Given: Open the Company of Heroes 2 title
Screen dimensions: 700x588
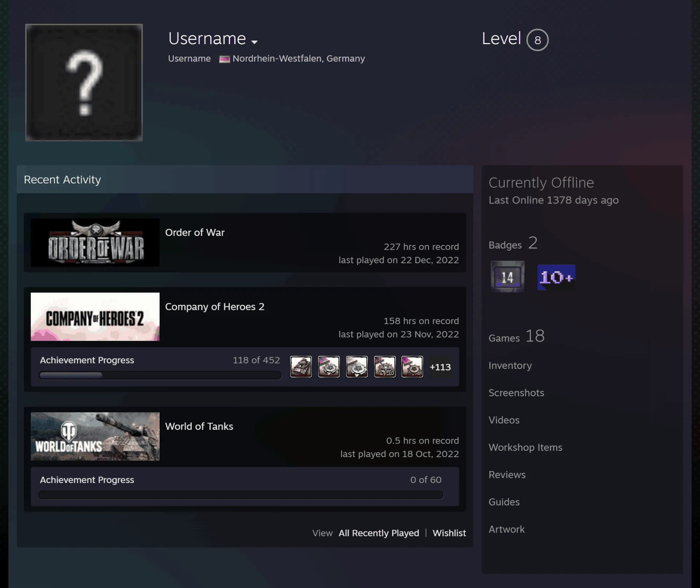Looking at the screenshot, I should click(x=215, y=307).
